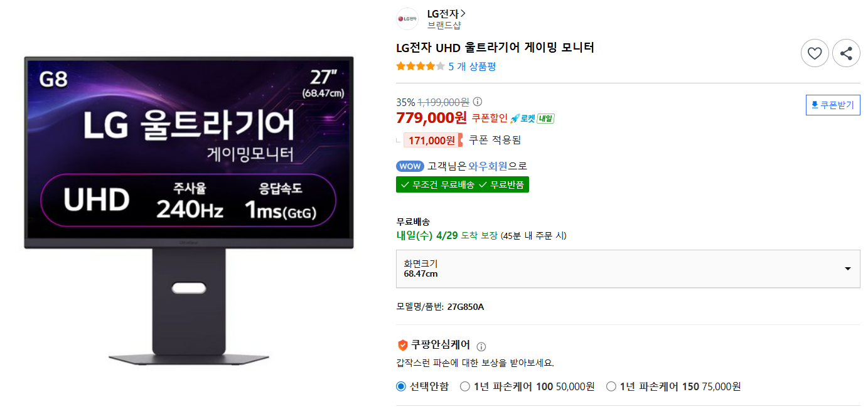Select 선택안함 for damage care
The height and width of the screenshot is (409, 868).
(400, 386)
